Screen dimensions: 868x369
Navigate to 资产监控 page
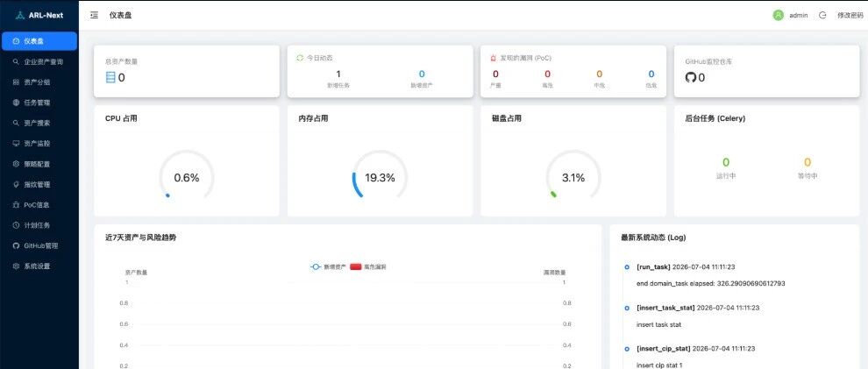[39, 143]
